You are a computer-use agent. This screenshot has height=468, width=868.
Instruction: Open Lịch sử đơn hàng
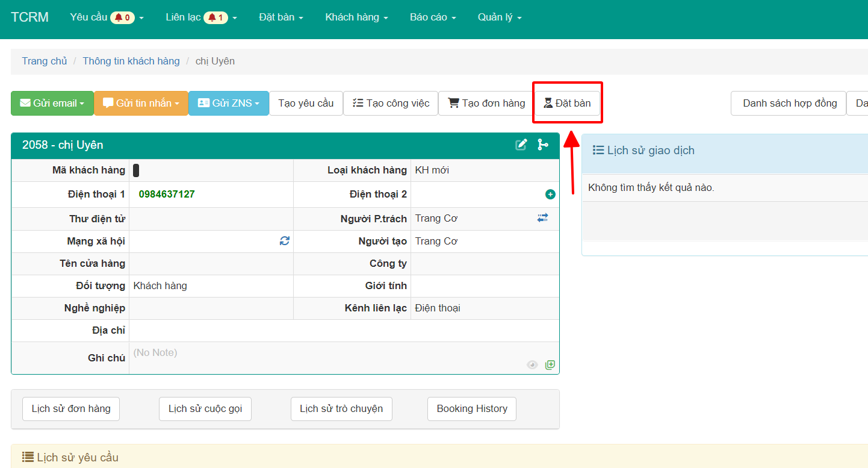coord(71,409)
